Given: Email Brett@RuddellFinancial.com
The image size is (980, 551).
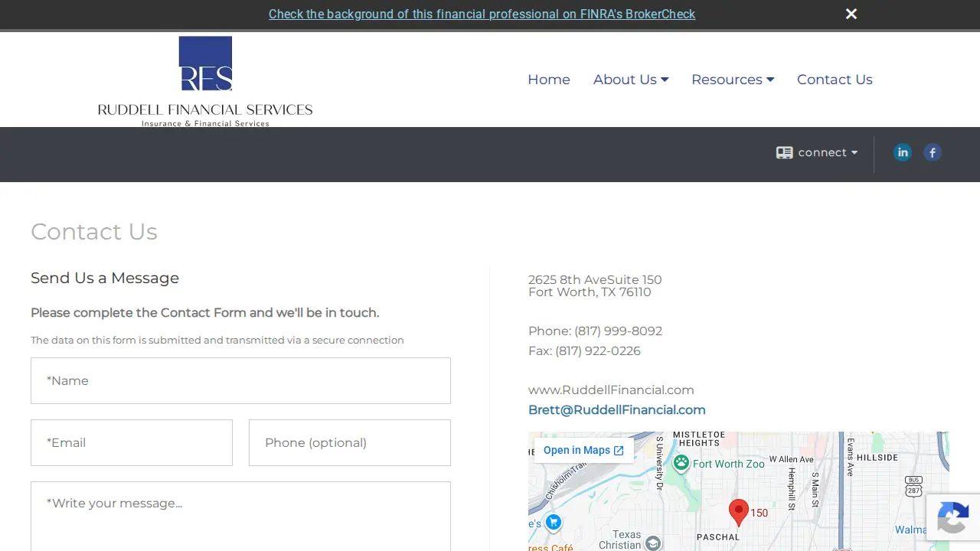Looking at the screenshot, I should tap(617, 410).
